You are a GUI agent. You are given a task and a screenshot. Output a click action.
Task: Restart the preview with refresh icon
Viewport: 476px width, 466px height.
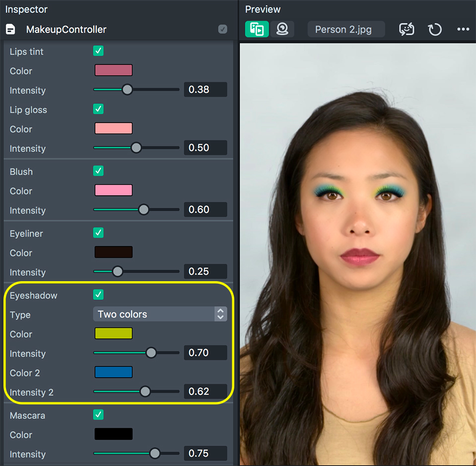pyautogui.click(x=435, y=29)
